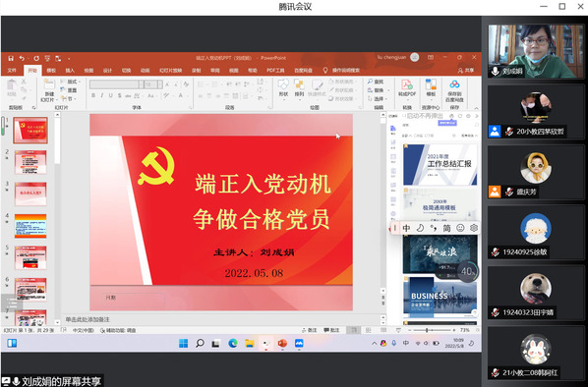The height and width of the screenshot is (387, 588).
Task: Open the 形状 shapes gallery icon
Action: [283, 88]
